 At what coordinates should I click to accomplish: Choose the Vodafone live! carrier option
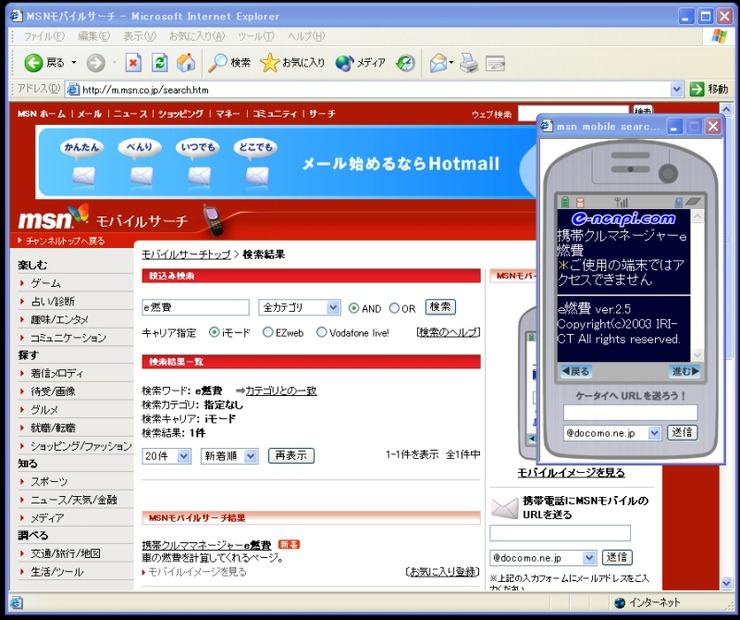[322, 332]
